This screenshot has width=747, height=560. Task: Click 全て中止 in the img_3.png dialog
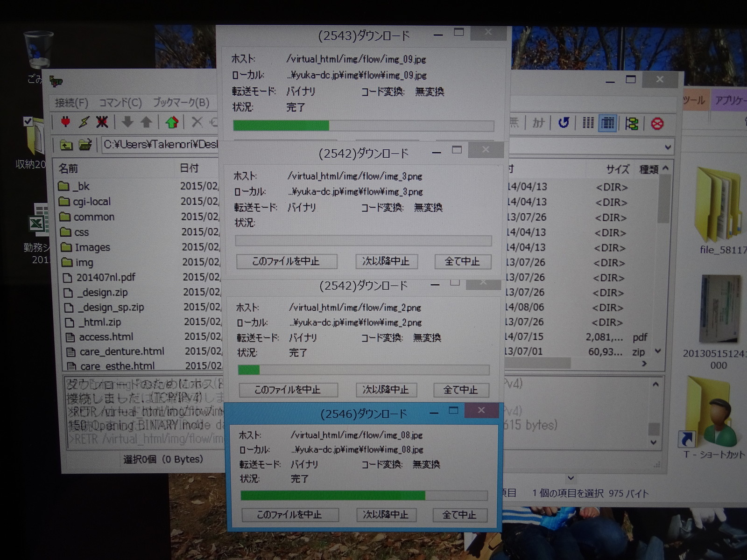pyautogui.click(x=462, y=261)
